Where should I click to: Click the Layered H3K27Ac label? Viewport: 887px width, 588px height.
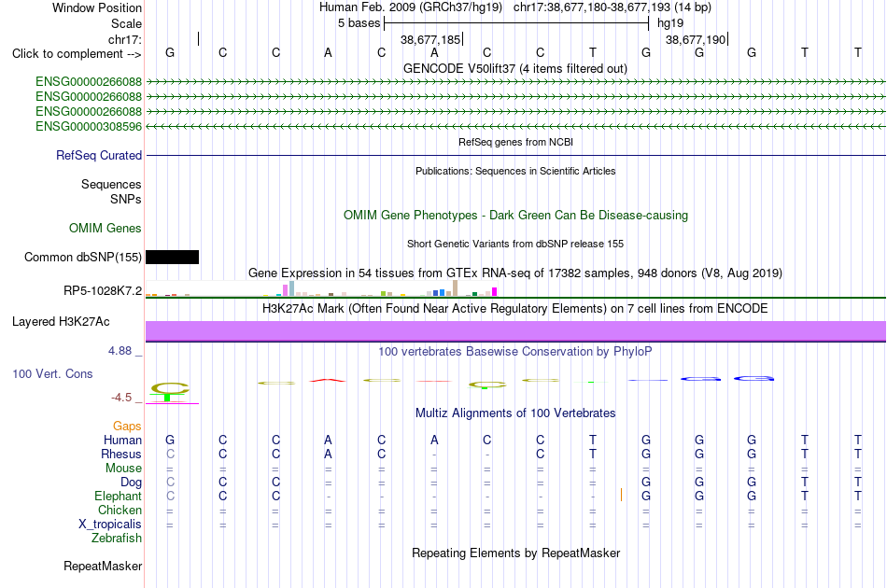61,322
